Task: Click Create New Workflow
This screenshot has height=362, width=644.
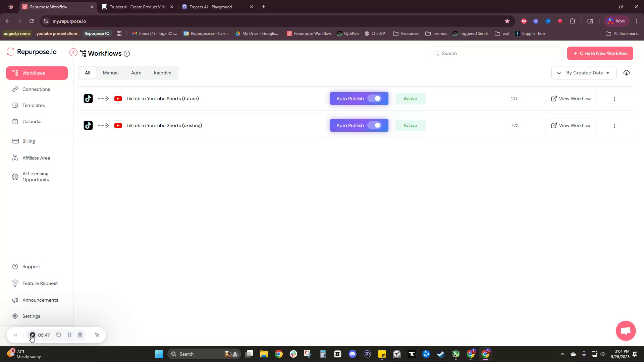Action: [600, 53]
